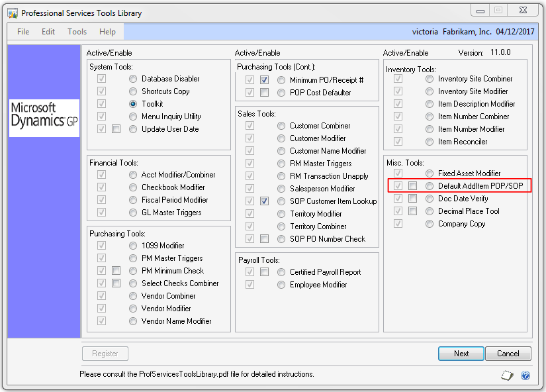Open help via blue question mark icon

[525, 375]
